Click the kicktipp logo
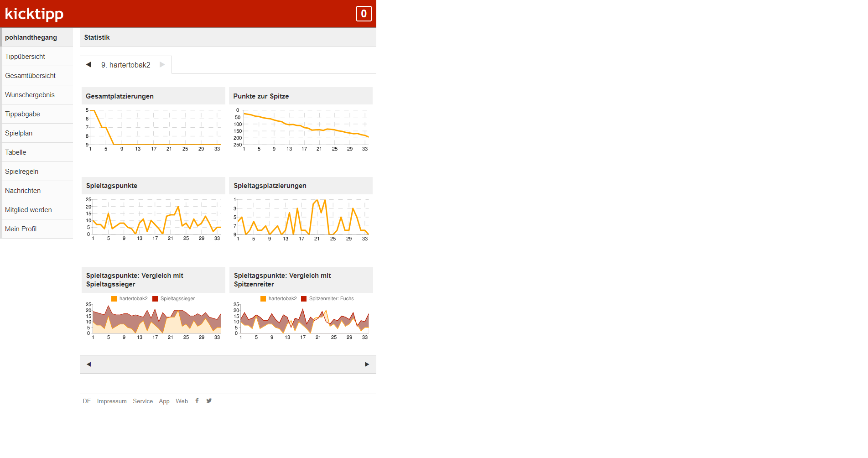 tap(34, 14)
